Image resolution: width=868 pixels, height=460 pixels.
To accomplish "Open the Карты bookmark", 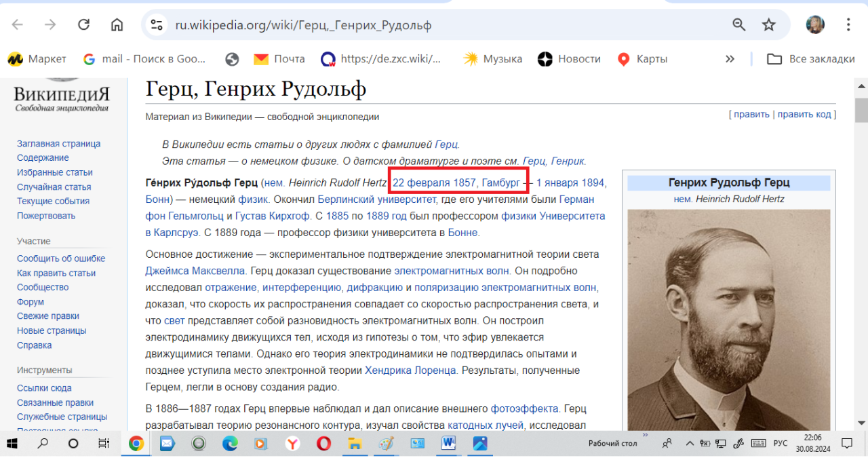I will tap(642, 59).
